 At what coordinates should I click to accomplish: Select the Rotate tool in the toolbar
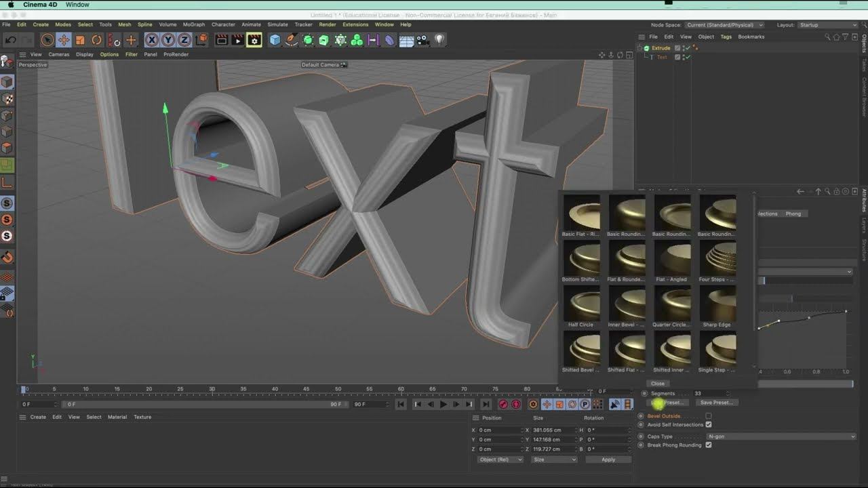tap(96, 41)
